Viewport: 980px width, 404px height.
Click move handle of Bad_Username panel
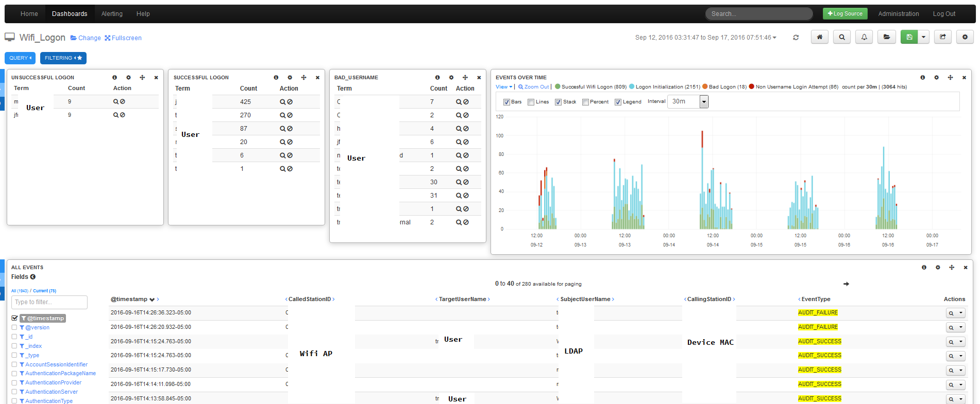tap(465, 78)
